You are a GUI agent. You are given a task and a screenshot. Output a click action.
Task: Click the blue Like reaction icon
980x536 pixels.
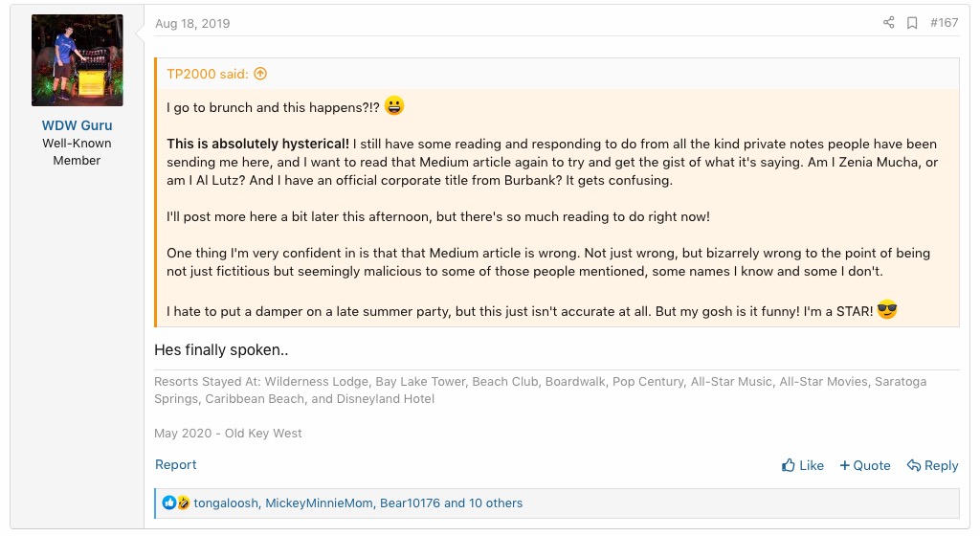pos(169,502)
